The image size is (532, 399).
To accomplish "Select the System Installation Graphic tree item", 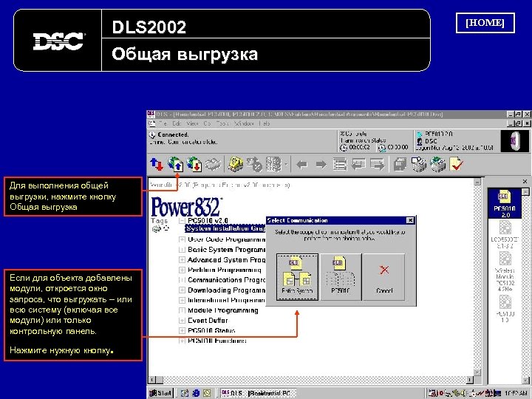I will click(225, 228).
